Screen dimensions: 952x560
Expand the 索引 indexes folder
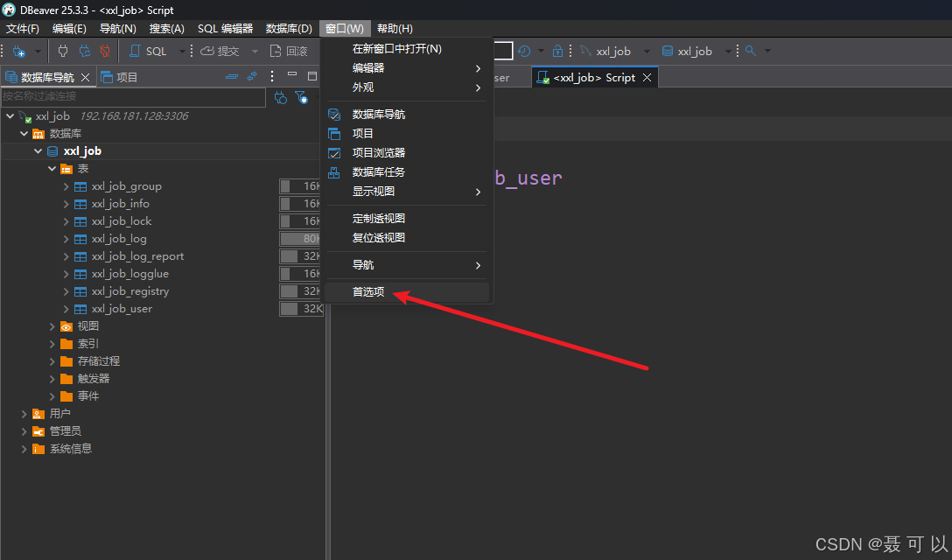point(52,345)
